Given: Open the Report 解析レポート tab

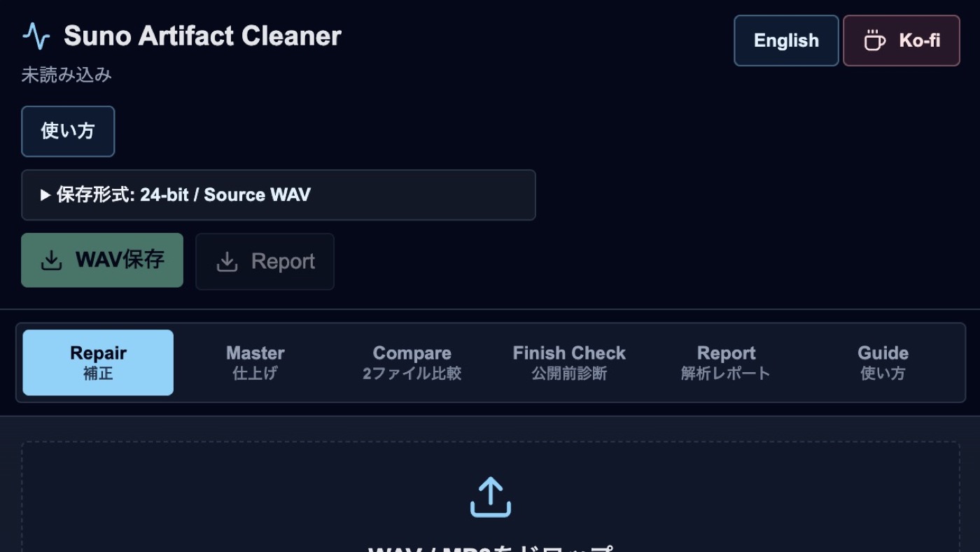Looking at the screenshot, I should pos(726,362).
